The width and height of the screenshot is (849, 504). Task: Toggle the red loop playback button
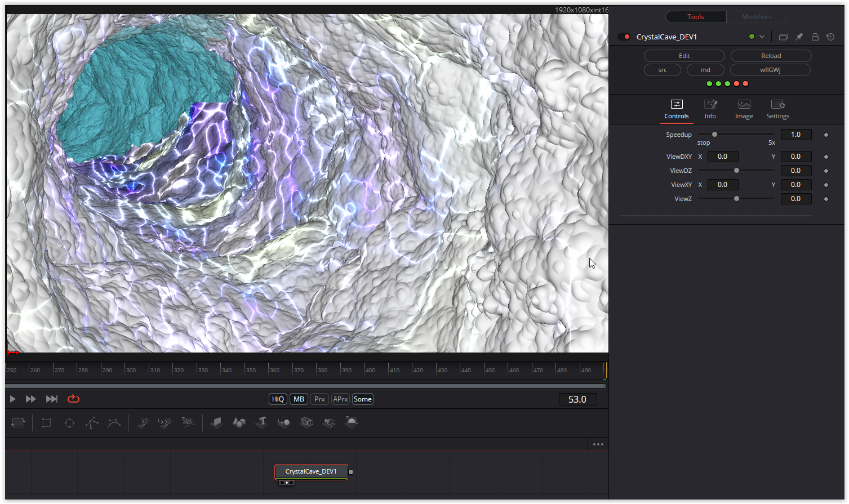(x=74, y=399)
